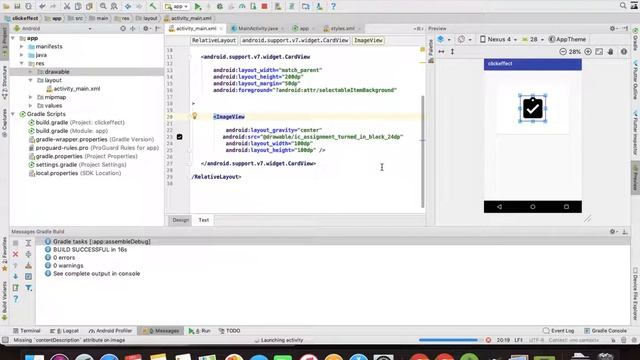The image size is (640, 360).
Task: Toggle the collapse-all icon in Messages panel
Action: [29, 254]
